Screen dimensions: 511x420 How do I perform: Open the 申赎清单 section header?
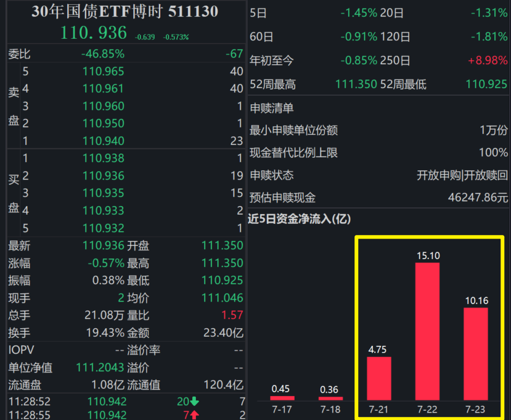271,108
